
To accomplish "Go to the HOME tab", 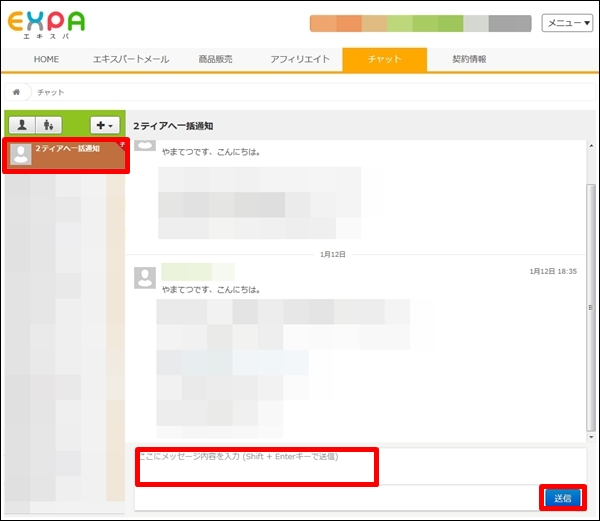I will (x=46, y=59).
